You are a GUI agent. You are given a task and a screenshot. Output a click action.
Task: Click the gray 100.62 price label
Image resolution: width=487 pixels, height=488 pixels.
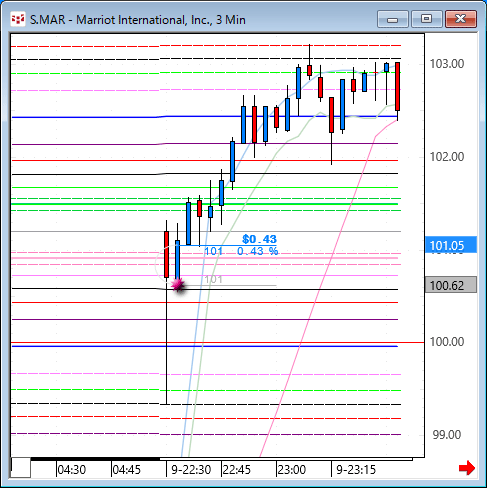pyautogui.click(x=451, y=285)
